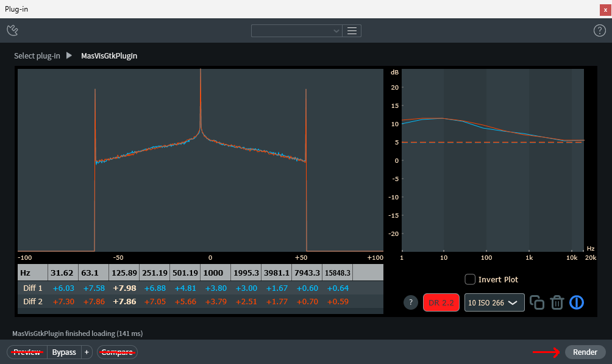This screenshot has width=612, height=364.
Task: Click Diff 1 value +1.67
Action: pos(277,288)
